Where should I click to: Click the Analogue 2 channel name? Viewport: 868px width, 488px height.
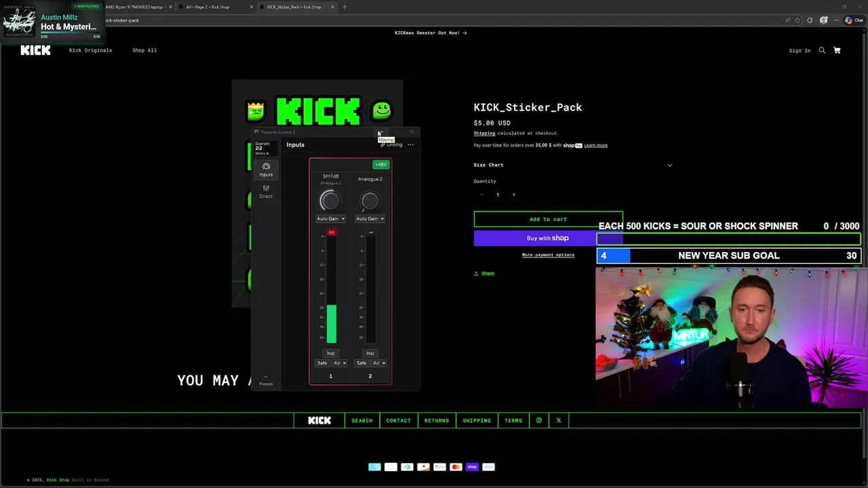[x=370, y=179]
